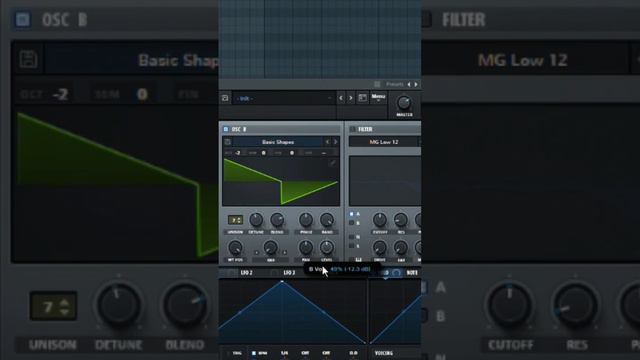
Task: Switch to LFO 2 tab
Action: point(247,273)
